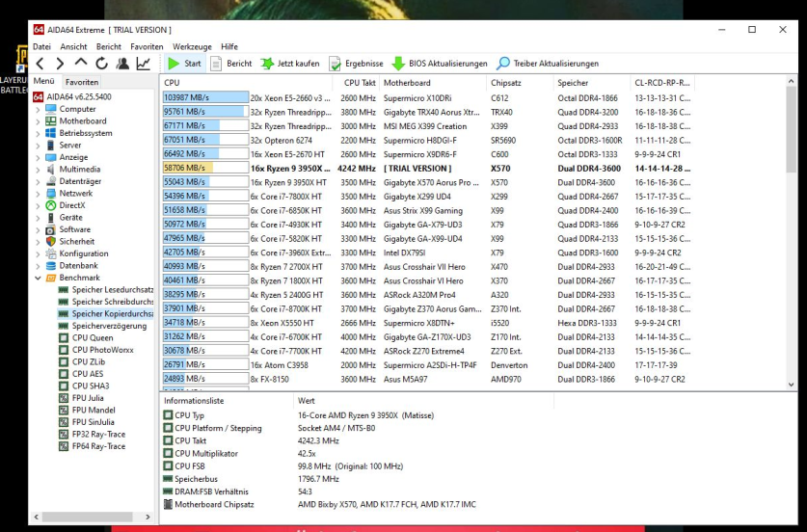This screenshot has width=807, height=532.
Task: Open the graph chart icon in toolbar
Action: pos(143,64)
